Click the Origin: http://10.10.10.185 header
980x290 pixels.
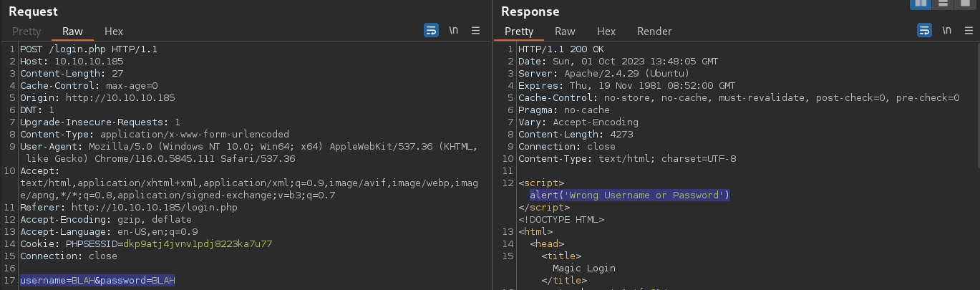tap(97, 97)
